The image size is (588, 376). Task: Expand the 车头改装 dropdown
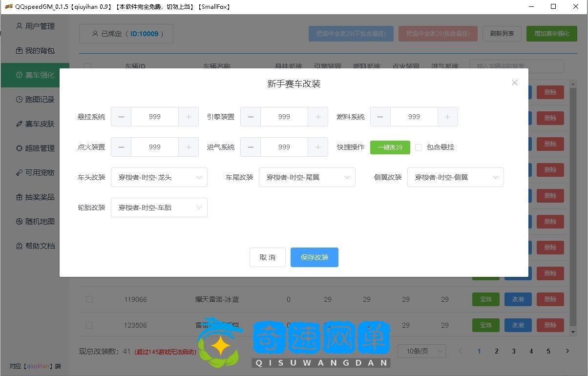tap(159, 178)
